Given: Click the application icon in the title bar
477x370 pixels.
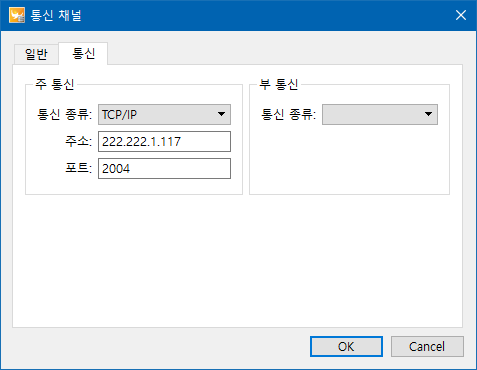Looking at the screenshot, I should [17, 15].
